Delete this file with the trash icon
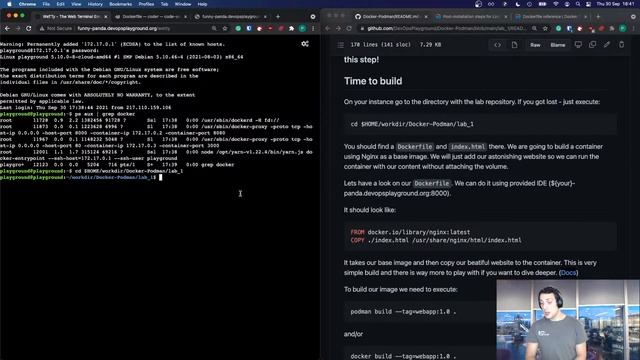This screenshot has width=640, height=360. click(x=621, y=44)
